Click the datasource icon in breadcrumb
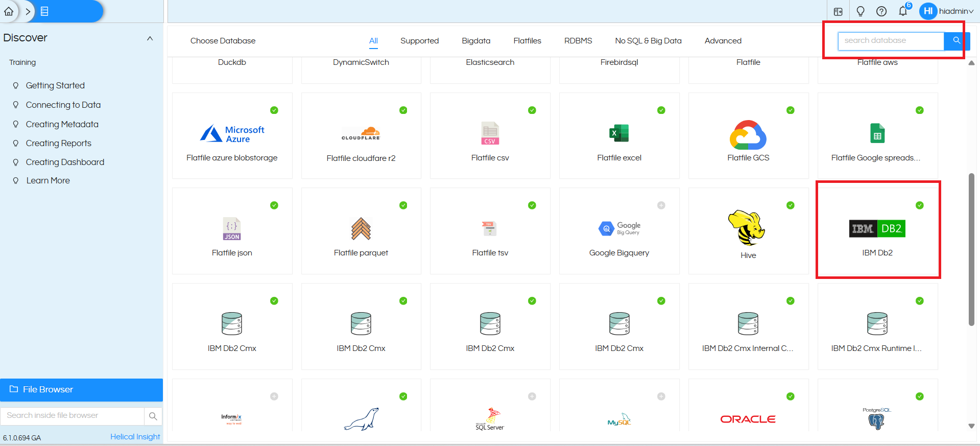This screenshot has height=446, width=980. (x=44, y=11)
